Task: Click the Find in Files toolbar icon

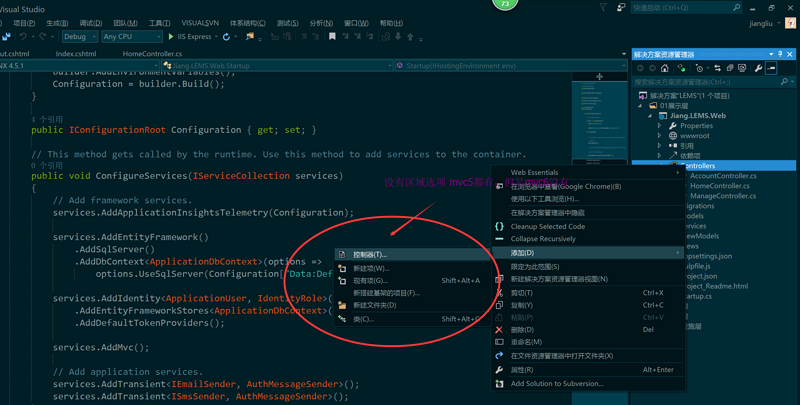Action: pyautogui.click(x=250, y=36)
